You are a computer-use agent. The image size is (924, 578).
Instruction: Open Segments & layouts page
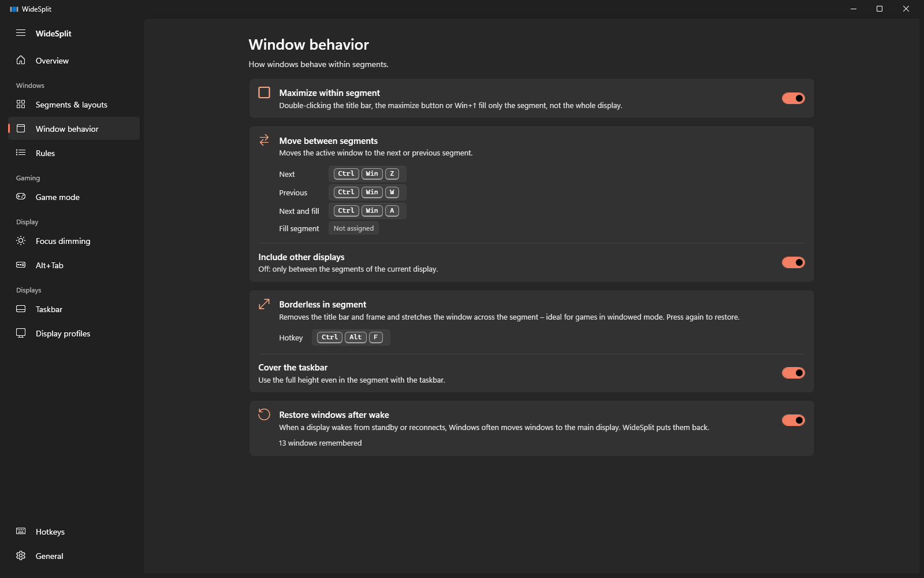point(74,105)
